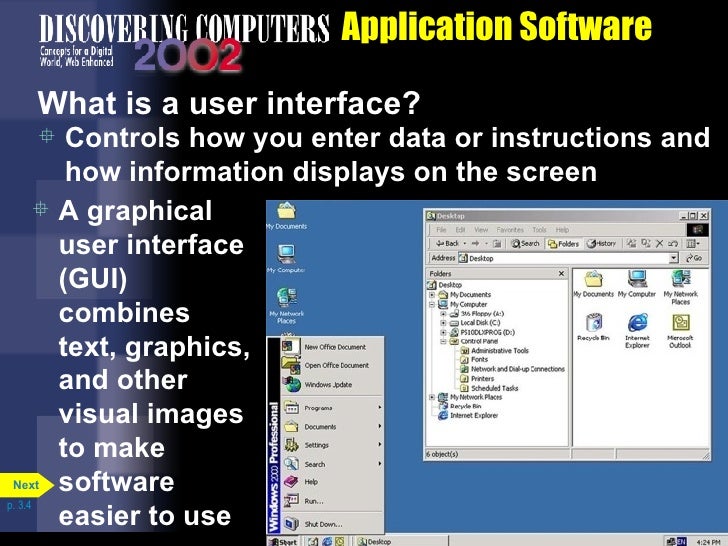Click the Delete X toolbar icon
728x546 pixels.
pos(659,243)
